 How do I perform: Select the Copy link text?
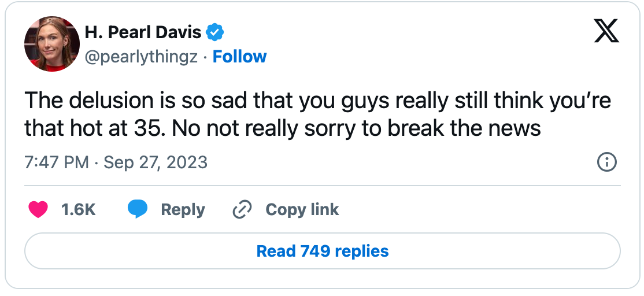[302, 209]
